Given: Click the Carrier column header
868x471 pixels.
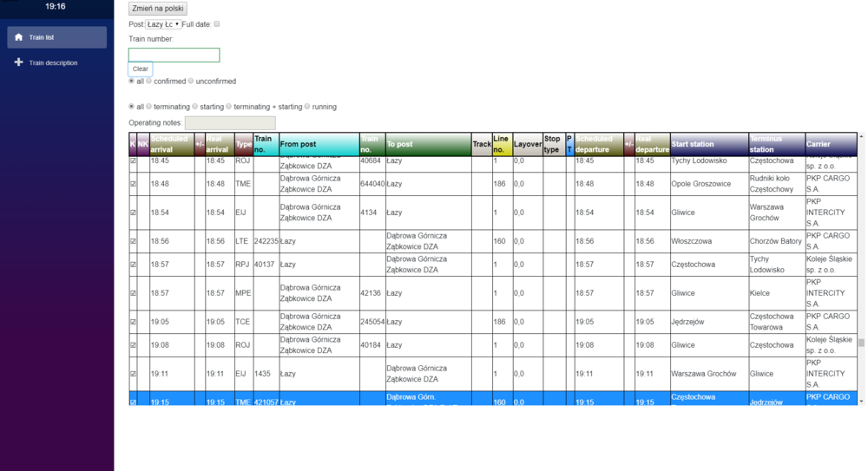Looking at the screenshot, I should [x=831, y=144].
